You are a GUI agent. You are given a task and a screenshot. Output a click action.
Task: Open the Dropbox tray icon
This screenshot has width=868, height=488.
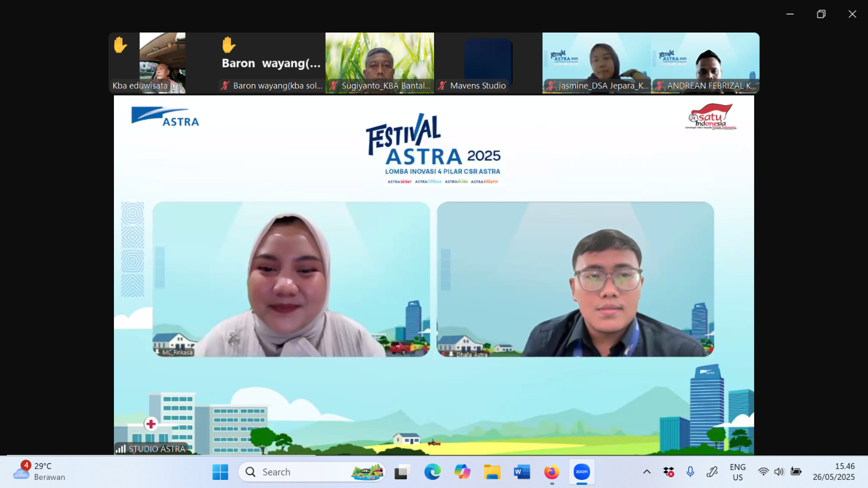click(x=669, y=472)
